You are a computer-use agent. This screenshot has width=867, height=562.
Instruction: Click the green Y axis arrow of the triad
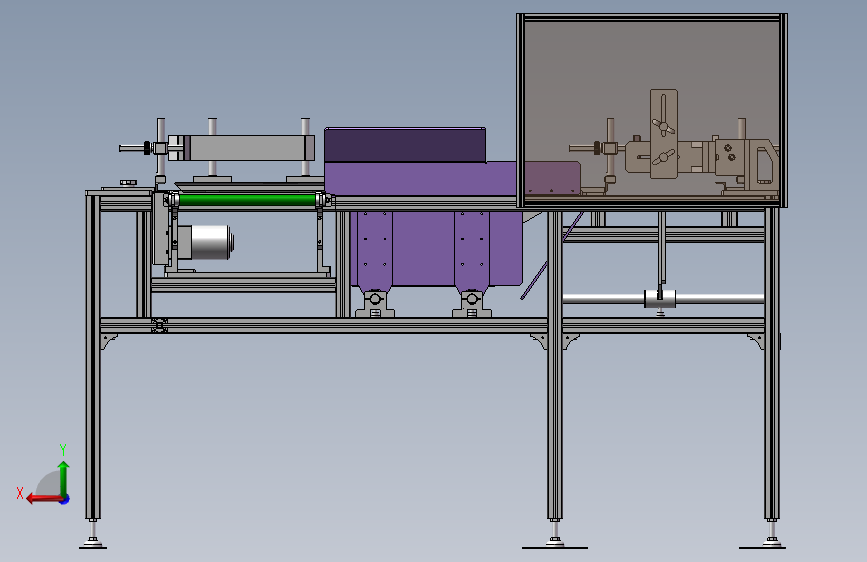(64, 477)
